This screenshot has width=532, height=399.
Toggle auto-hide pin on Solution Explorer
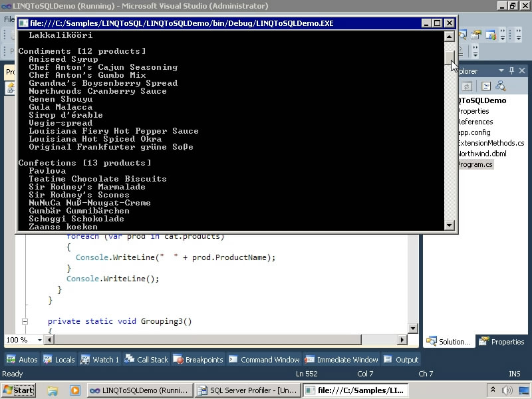coord(511,70)
